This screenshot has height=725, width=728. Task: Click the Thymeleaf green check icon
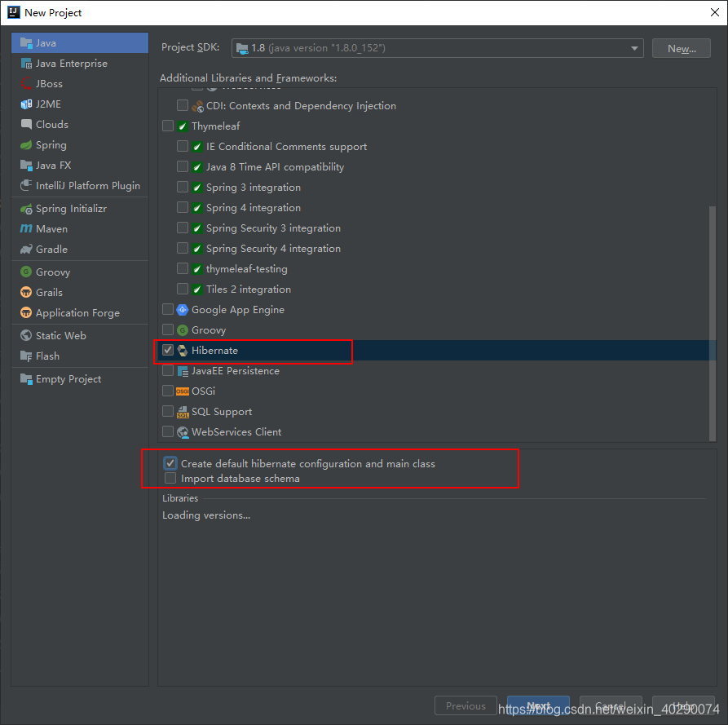[183, 126]
